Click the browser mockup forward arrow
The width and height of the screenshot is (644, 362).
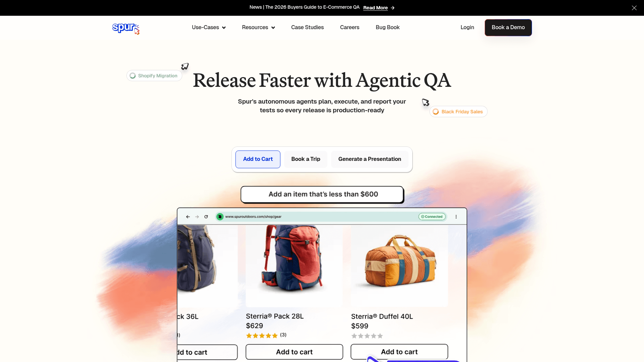pos(197,217)
